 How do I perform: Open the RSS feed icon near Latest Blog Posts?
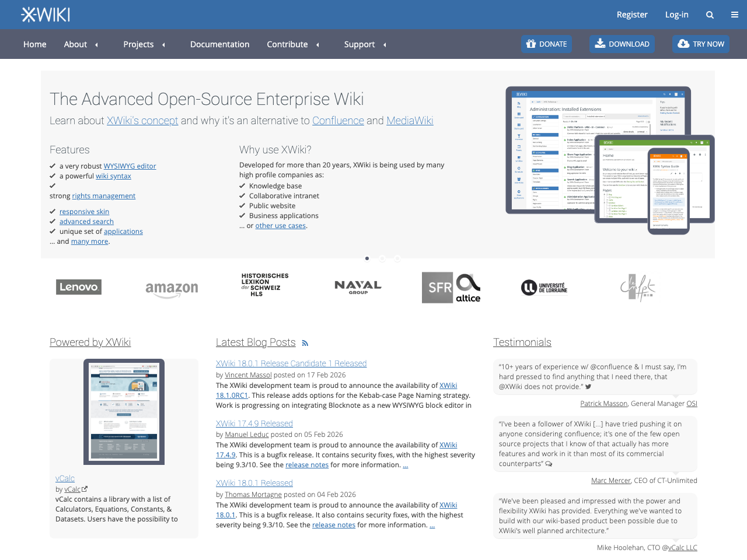click(305, 343)
